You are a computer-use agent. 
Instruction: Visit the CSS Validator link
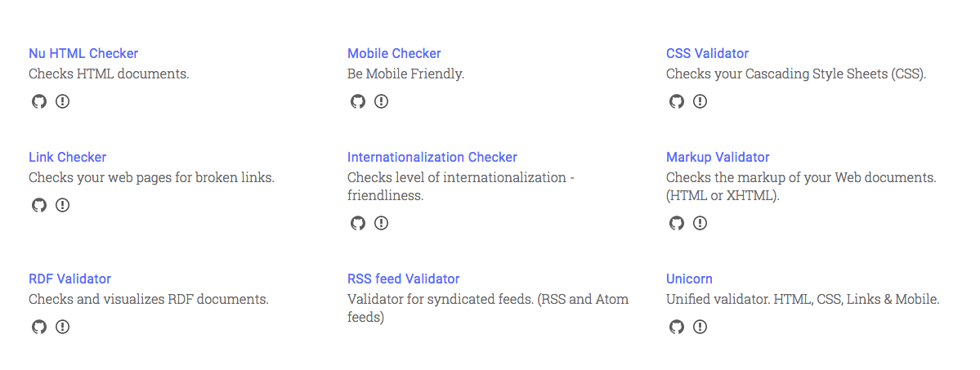click(x=708, y=54)
